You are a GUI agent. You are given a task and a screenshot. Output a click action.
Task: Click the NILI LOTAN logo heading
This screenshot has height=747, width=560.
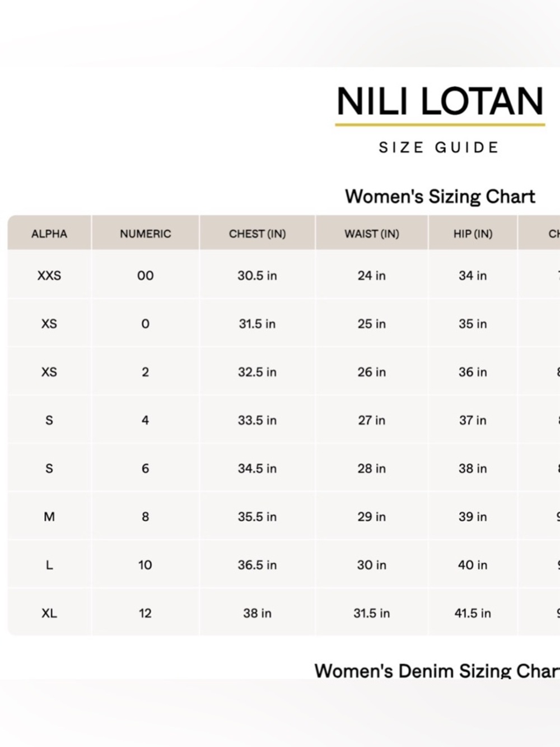440,101
